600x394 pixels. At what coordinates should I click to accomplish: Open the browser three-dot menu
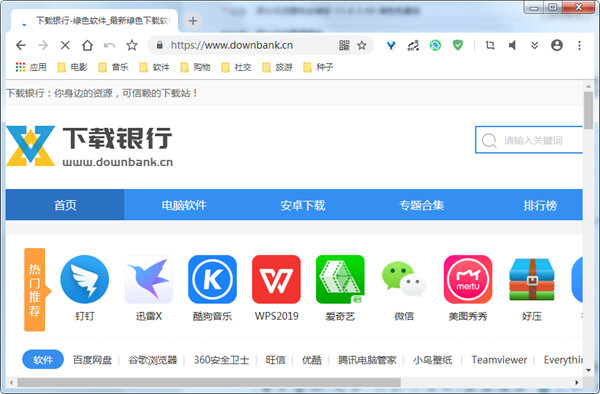coord(579,45)
